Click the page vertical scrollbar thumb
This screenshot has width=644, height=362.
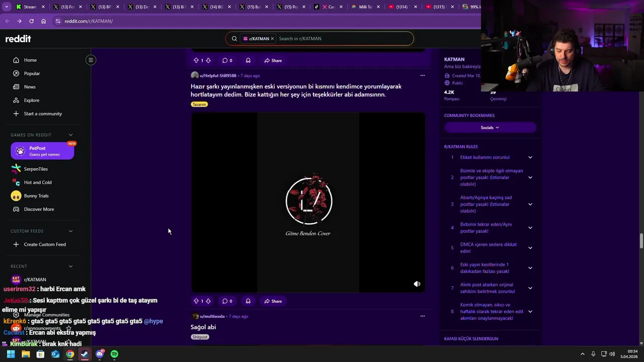click(641, 241)
